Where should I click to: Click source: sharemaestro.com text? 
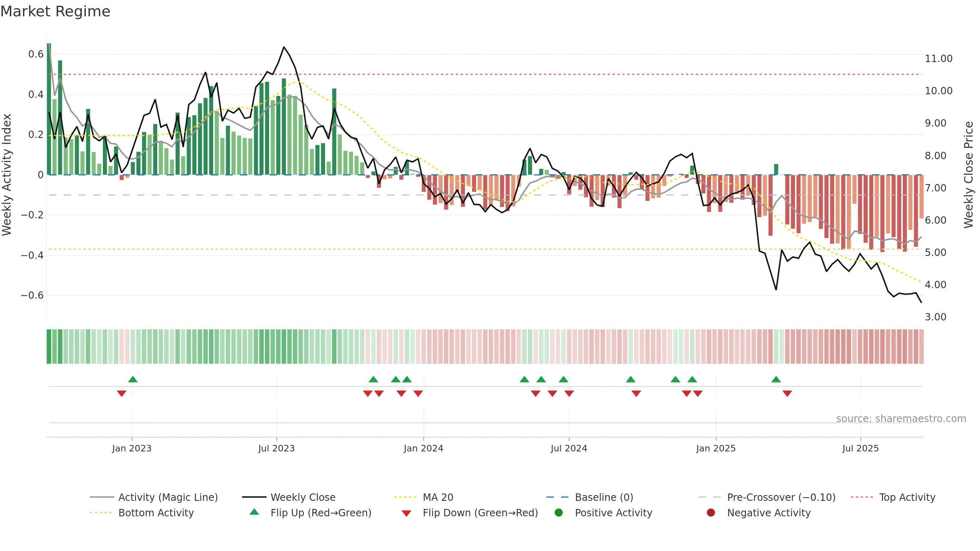point(901,418)
